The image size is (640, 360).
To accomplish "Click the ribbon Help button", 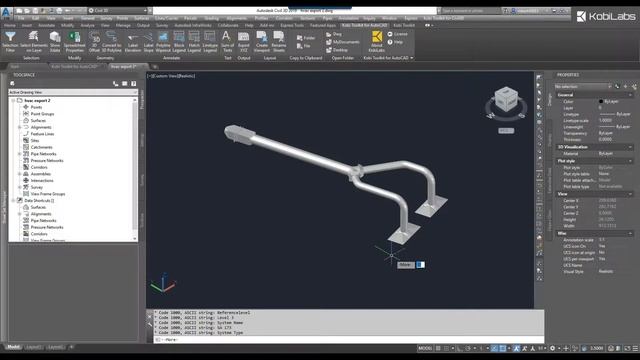I will tap(395, 42).
